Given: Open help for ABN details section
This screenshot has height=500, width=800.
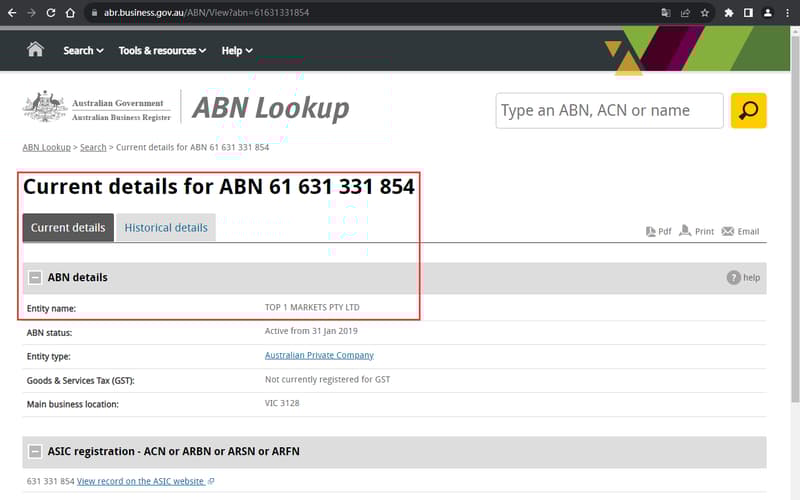Looking at the screenshot, I should (x=743, y=278).
